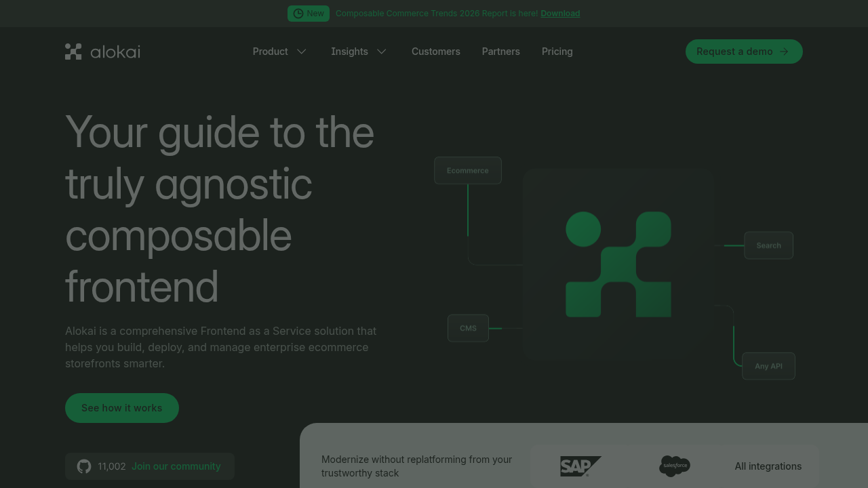Expand the Insights dropdown
The width and height of the screenshot is (868, 488).
click(349, 52)
